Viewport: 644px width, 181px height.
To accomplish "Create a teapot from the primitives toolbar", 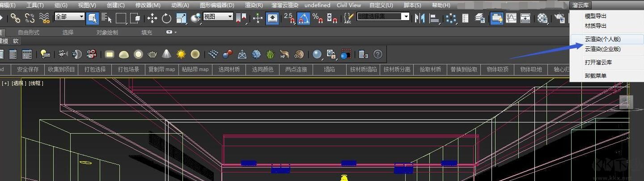I will pyautogui.click(x=153, y=55).
